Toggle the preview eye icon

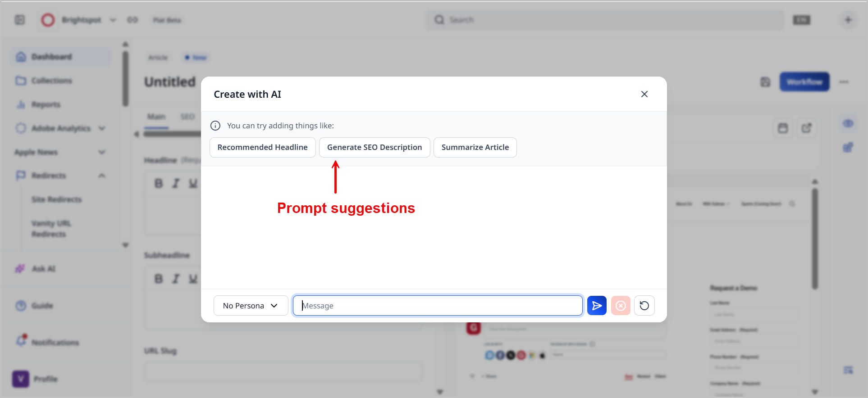tap(848, 123)
